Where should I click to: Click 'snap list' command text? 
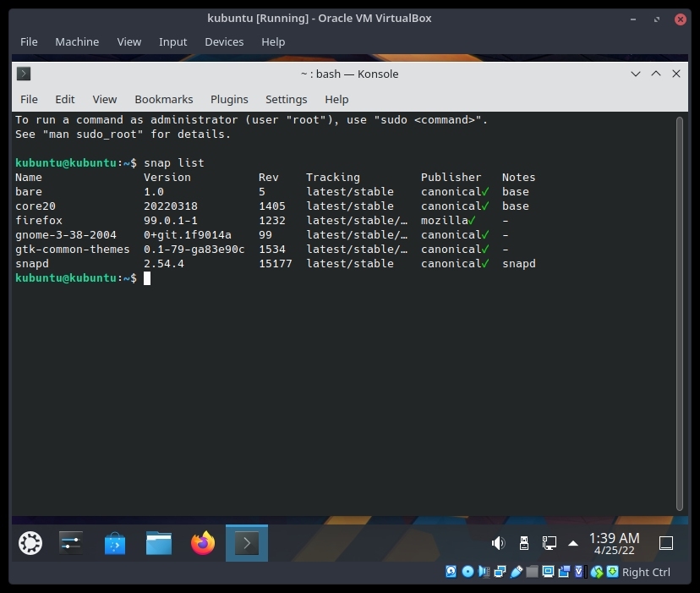(173, 162)
